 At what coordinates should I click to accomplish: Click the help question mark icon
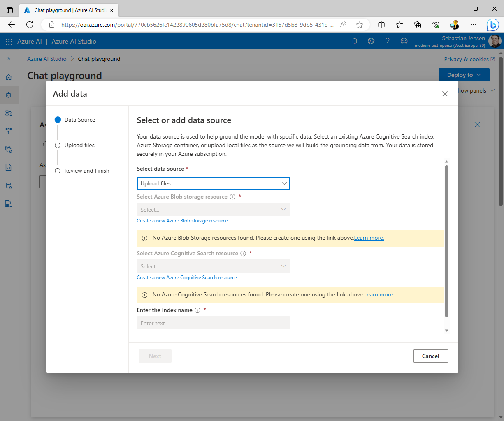[x=387, y=41]
